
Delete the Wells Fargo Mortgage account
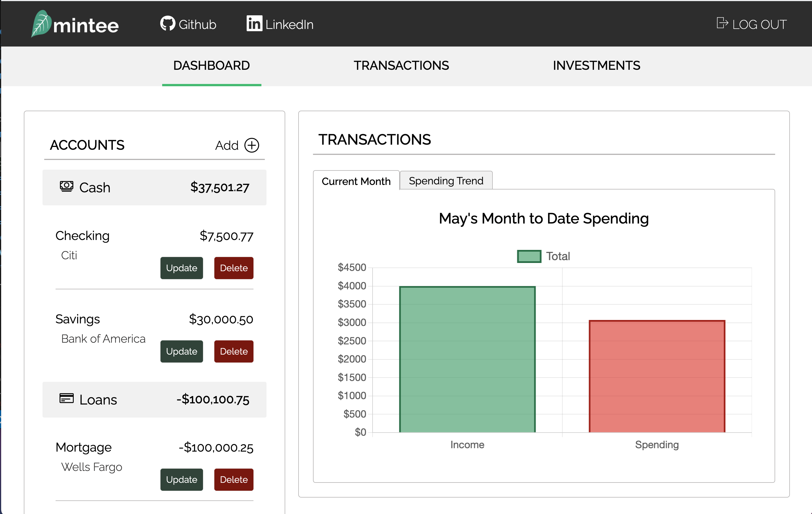(x=234, y=480)
